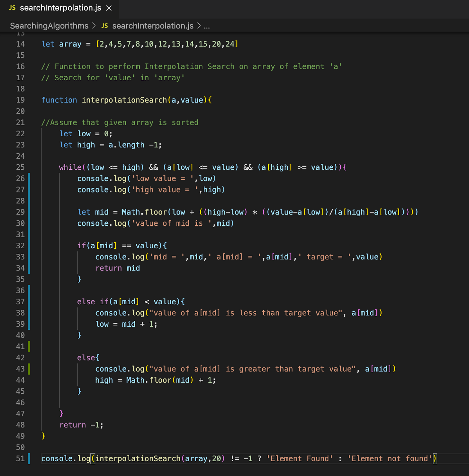
Task: Expand the breadcrumb ellipsis symbol path
Action: 207,26
